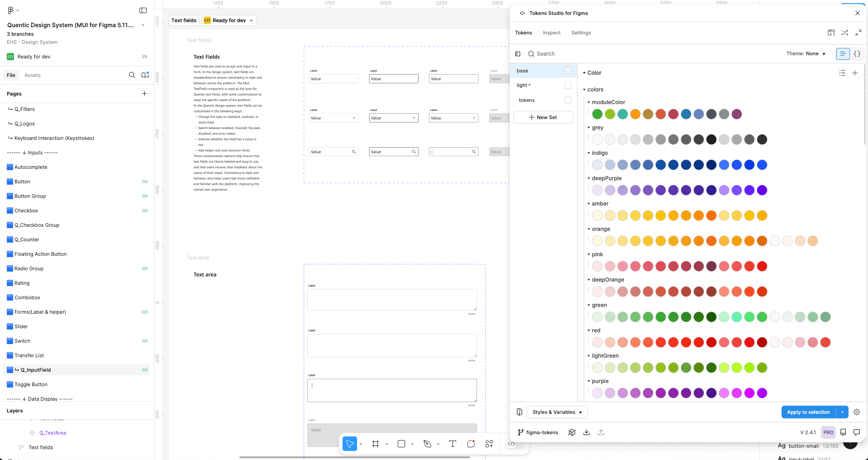Check the tokens set checkbox
Image resolution: width=868 pixels, height=460 pixels.
point(568,100)
